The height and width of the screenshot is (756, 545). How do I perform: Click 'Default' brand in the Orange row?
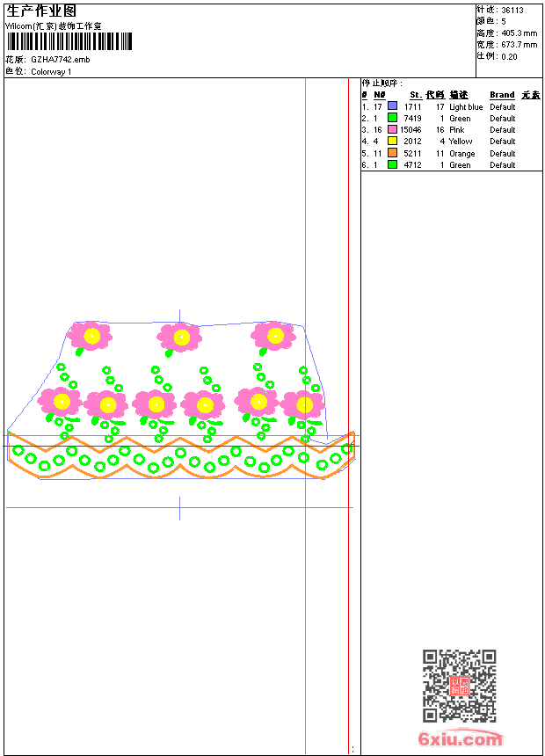[503, 154]
